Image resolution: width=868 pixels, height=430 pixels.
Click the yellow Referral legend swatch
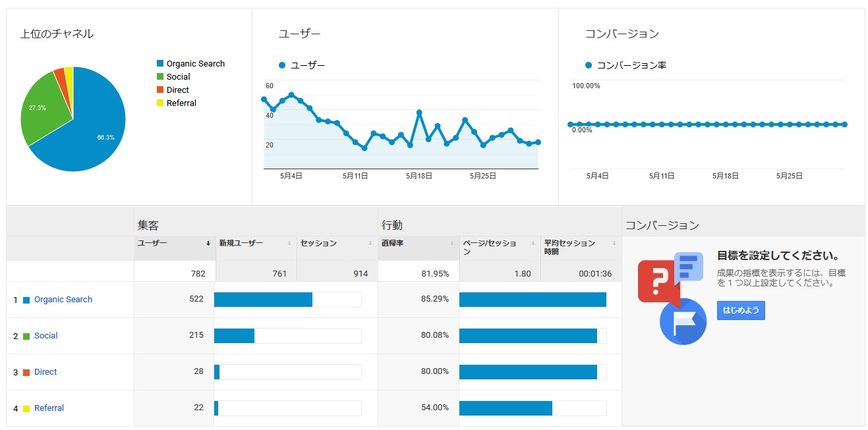[x=160, y=103]
